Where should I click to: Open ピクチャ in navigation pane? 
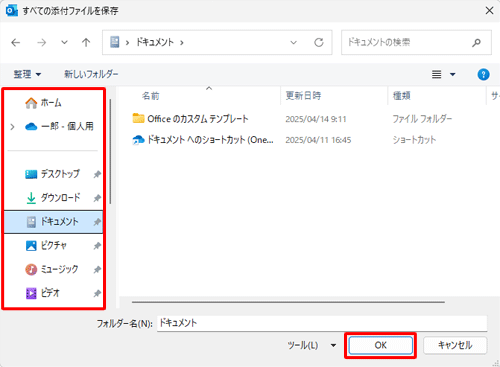53,246
